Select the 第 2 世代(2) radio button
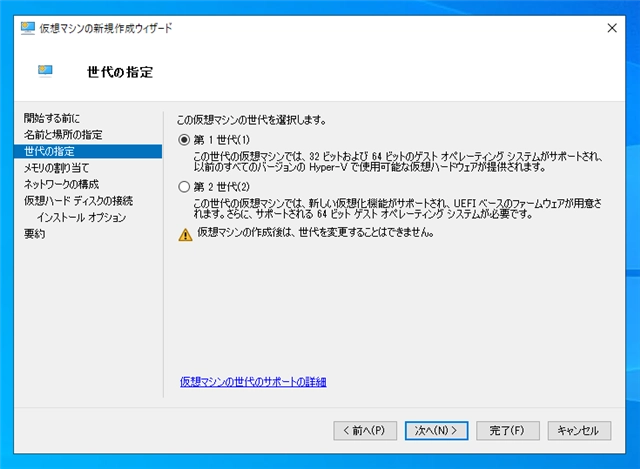The image size is (640, 469). click(x=184, y=187)
